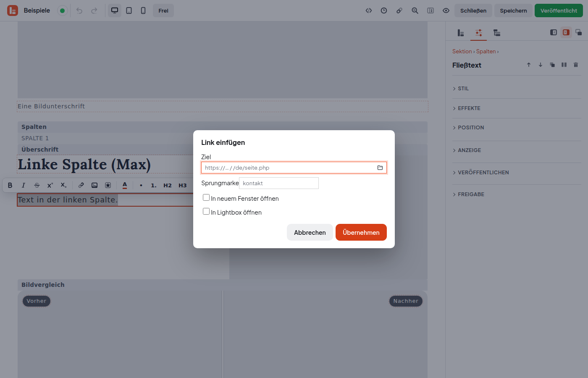Apply italic formatting
Image resolution: width=588 pixels, height=378 pixels.
(x=24, y=185)
